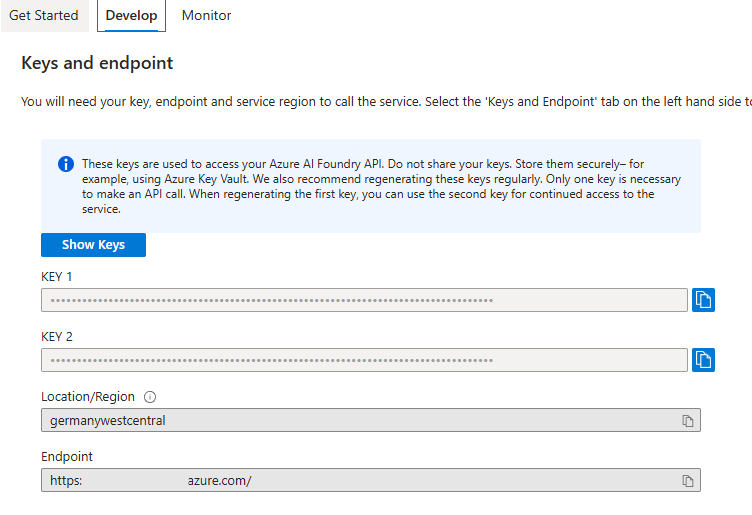Click the KEY 2 label
This screenshot has height=515, width=752.
pos(57,337)
